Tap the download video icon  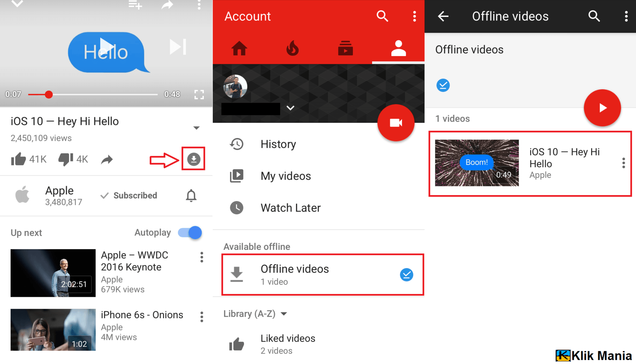coord(194,159)
